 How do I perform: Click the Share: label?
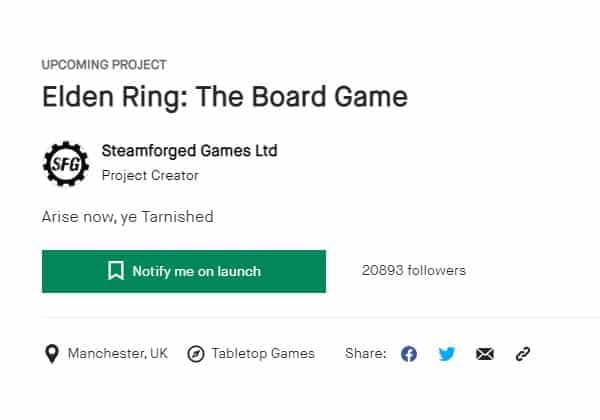coord(365,353)
